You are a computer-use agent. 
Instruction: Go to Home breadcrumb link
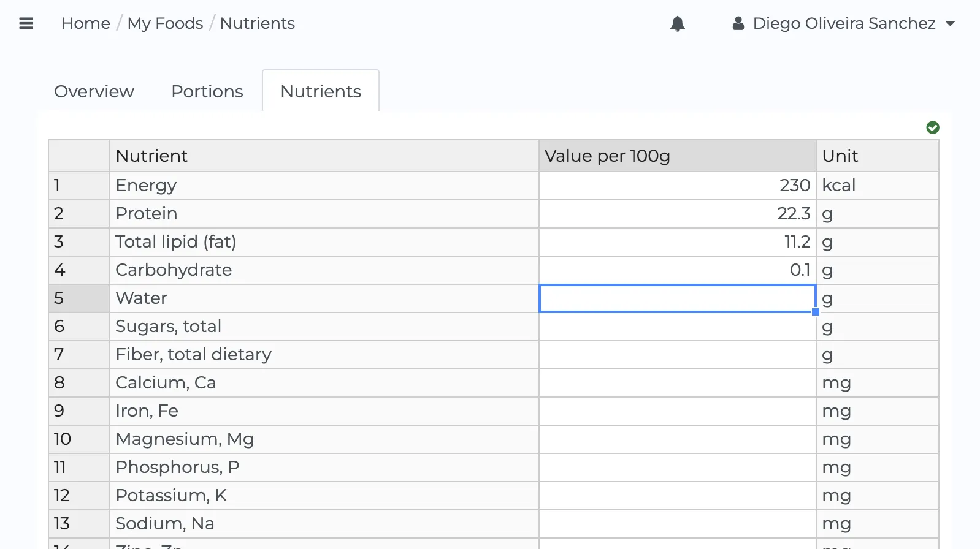pyautogui.click(x=85, y=23)
